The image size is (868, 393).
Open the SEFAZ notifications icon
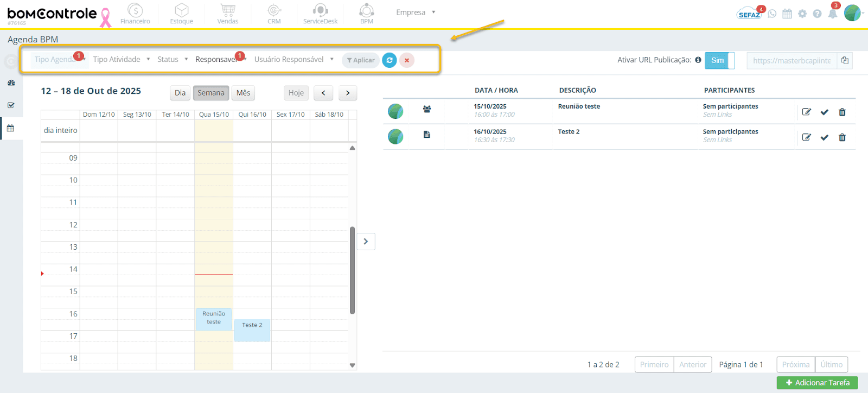[749, 14]
